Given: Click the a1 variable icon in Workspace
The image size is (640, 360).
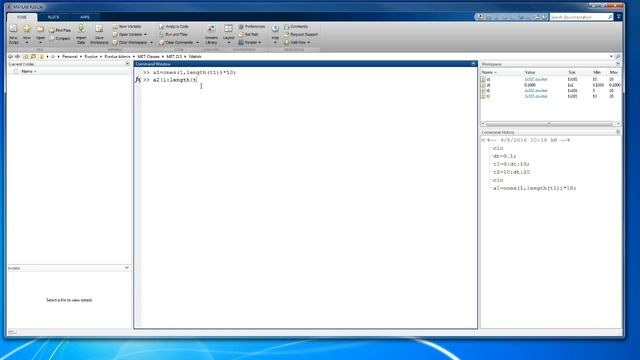Looking at the screenshot, I should (x=483, y=79).
